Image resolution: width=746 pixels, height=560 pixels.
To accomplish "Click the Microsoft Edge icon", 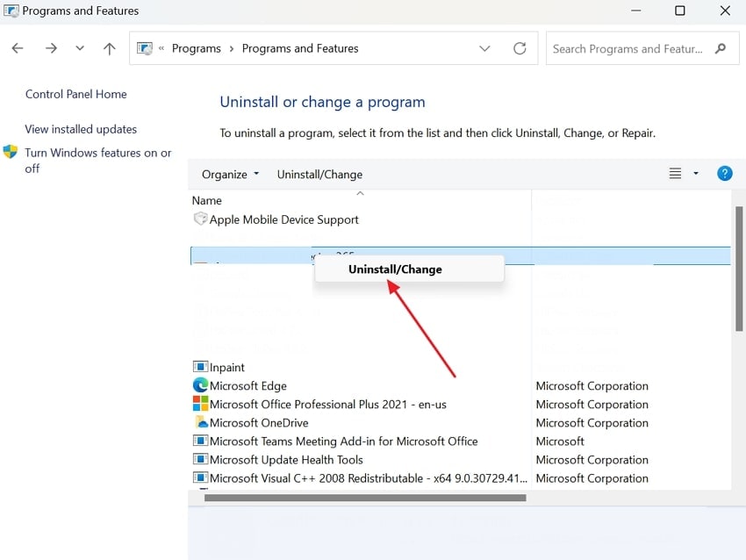I will 200,385.
